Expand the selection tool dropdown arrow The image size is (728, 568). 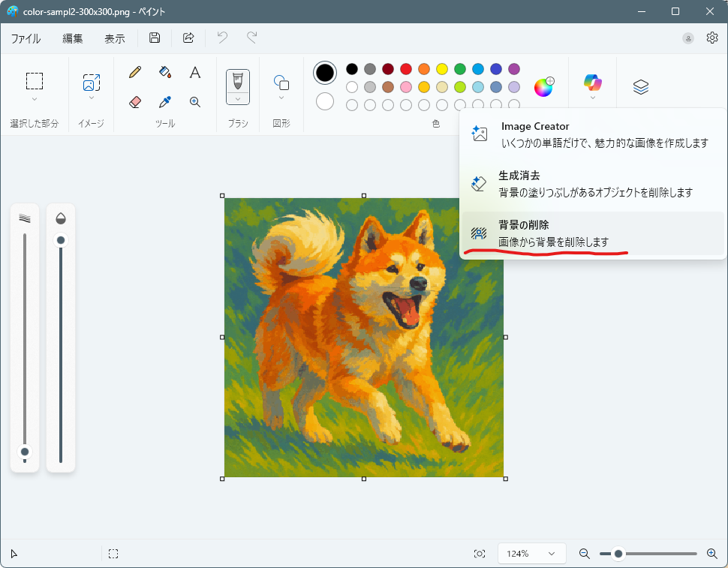click(35, 99)
